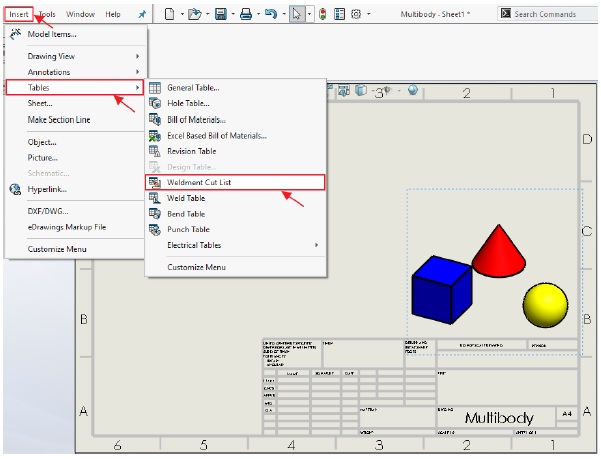Open File Properties list icon

(340, 14)
